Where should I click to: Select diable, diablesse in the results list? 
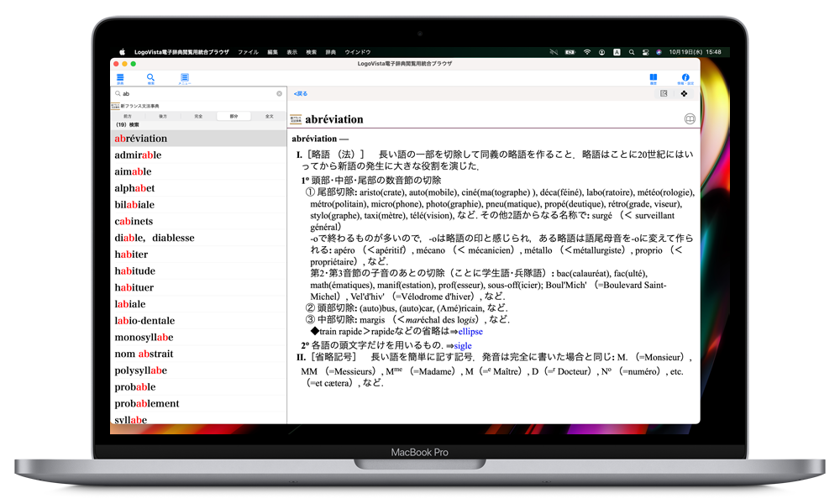click(198, 238)
